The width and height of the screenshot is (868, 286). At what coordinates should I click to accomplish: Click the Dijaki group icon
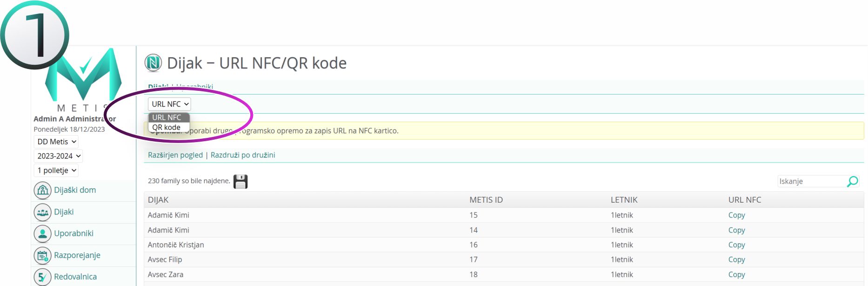tap(42, 212)
